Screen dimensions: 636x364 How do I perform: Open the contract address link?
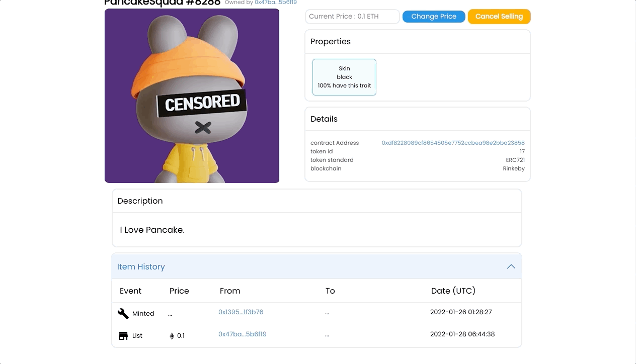[x=453, y=143]
